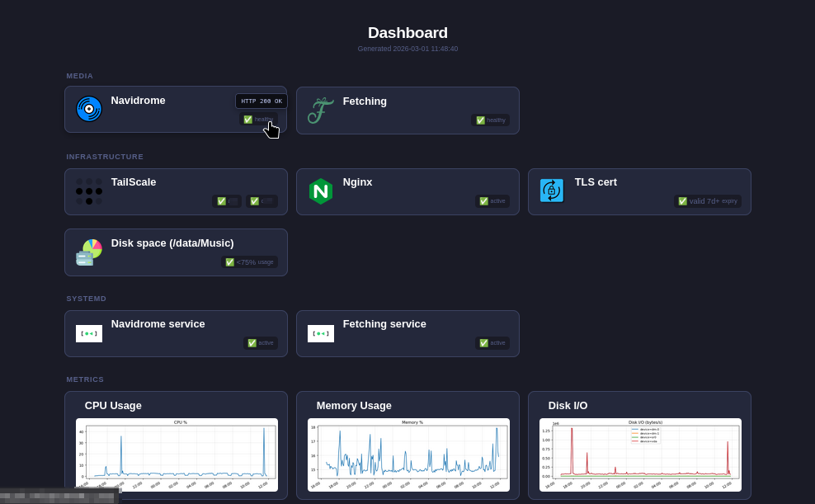Click the green Nginx hexagon icon
The height and width of the screenshot is (504, 815).
(x=320, y=191)
